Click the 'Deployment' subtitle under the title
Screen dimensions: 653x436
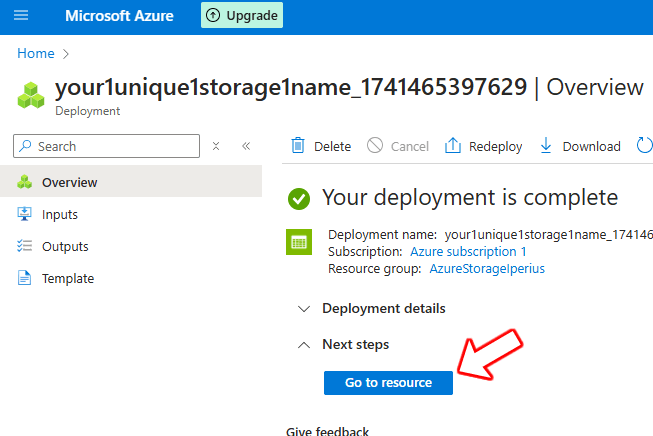point(87,111)
